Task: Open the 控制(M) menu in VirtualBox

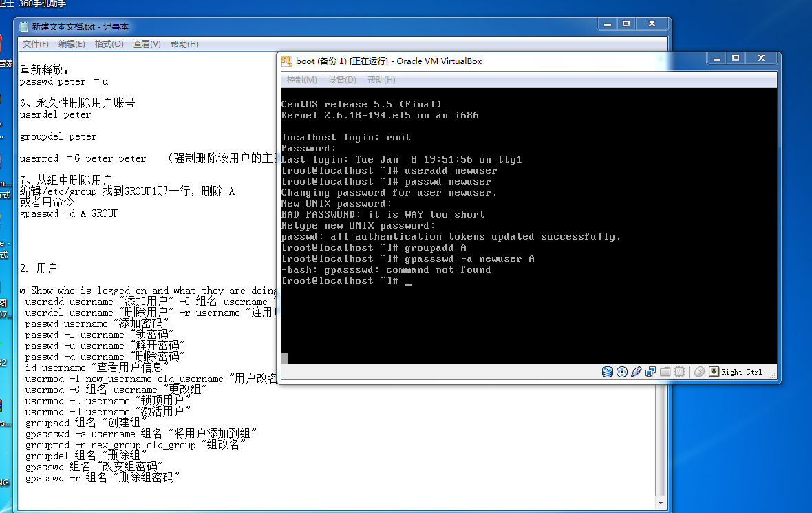Action: [301, 80]
